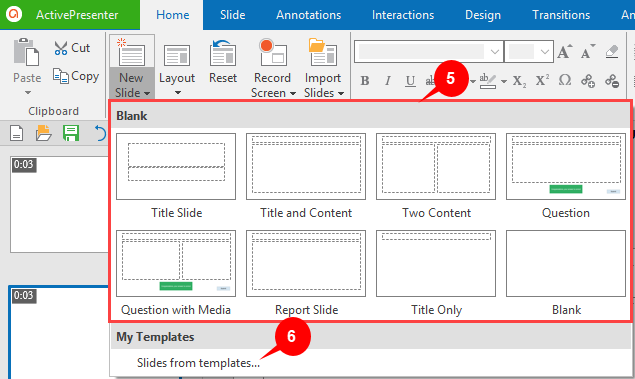
Task: Toggle underline formatting
Action: (410, 81)
